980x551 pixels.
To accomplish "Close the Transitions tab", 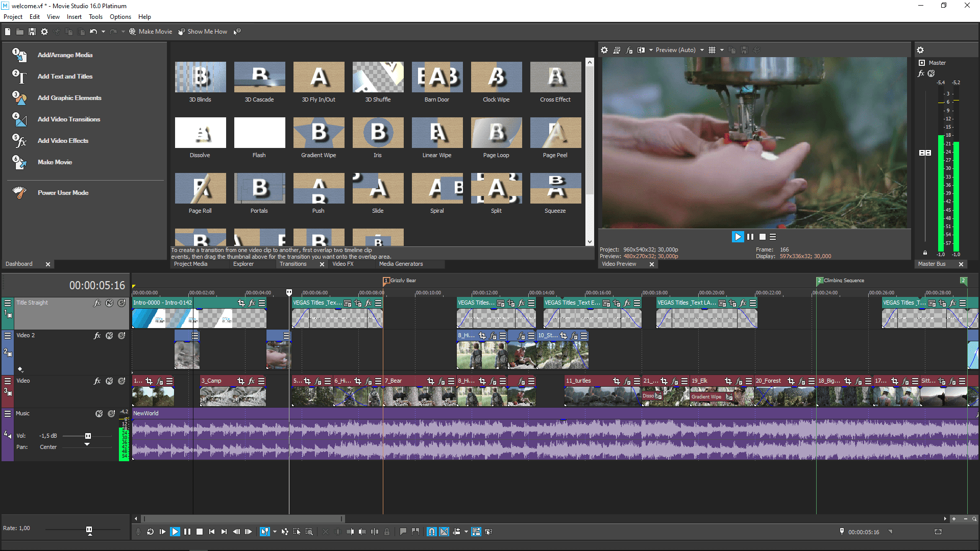I will (x=322, y=264).
